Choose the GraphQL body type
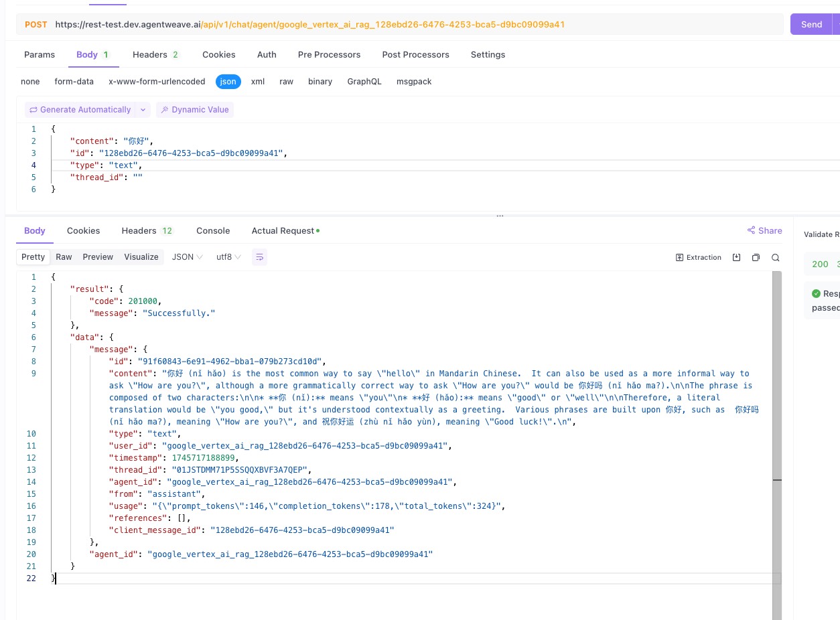Viewport: 840px width, 620px height. tap(364, 82)
